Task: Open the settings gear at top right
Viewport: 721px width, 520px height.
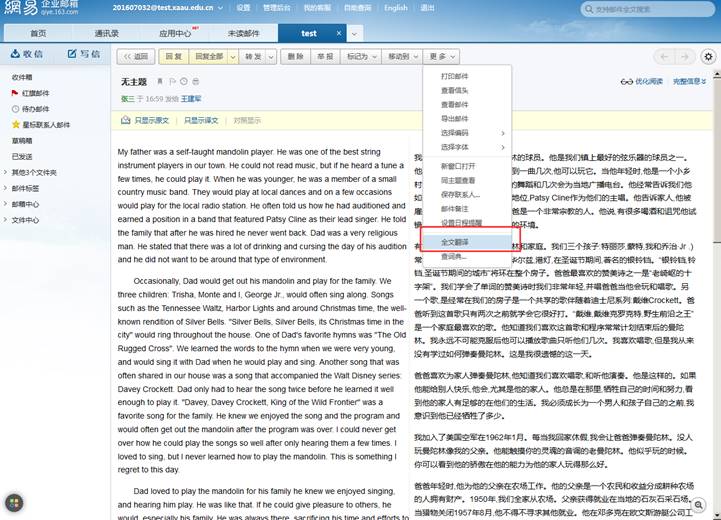Action: click(x=708, y=57)
